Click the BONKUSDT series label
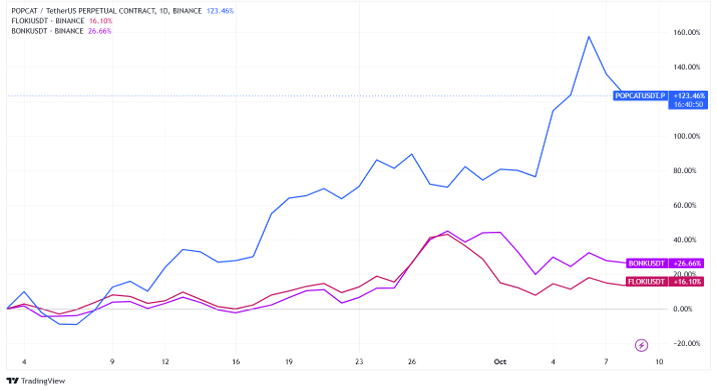Screen dimensions: 717x391 [647, 263]
